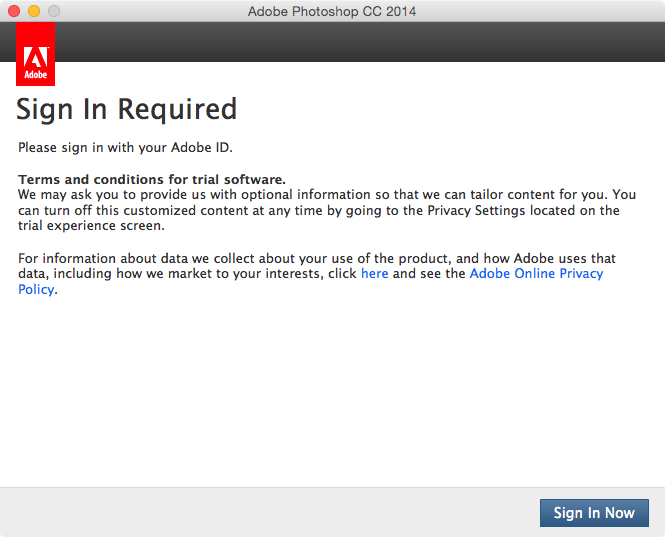The height and width of the screenshot is (537, 665).
Task: Click the disabled gray zoom button
Action: (x=54, y=11)
